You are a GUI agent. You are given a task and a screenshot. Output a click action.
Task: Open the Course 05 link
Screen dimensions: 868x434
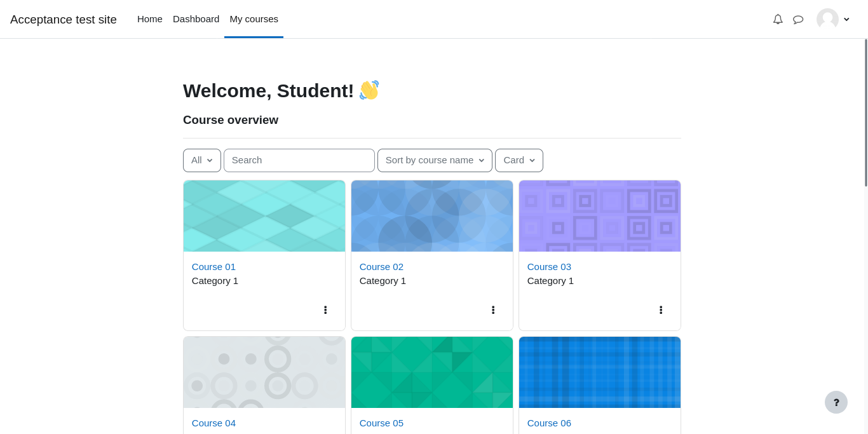coord(381,423)
